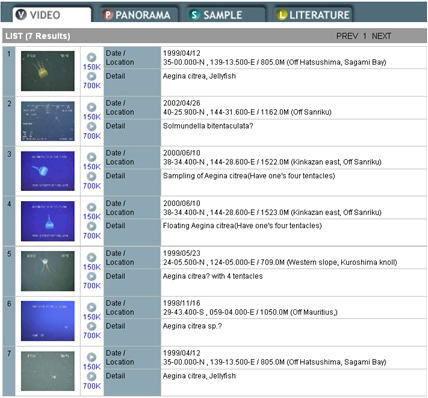Image resolution: width=428 pixels, height=398 pixels.
Task: Play 700K video icon for result 1
Action: pyautogui.click(x=92, y=76)
